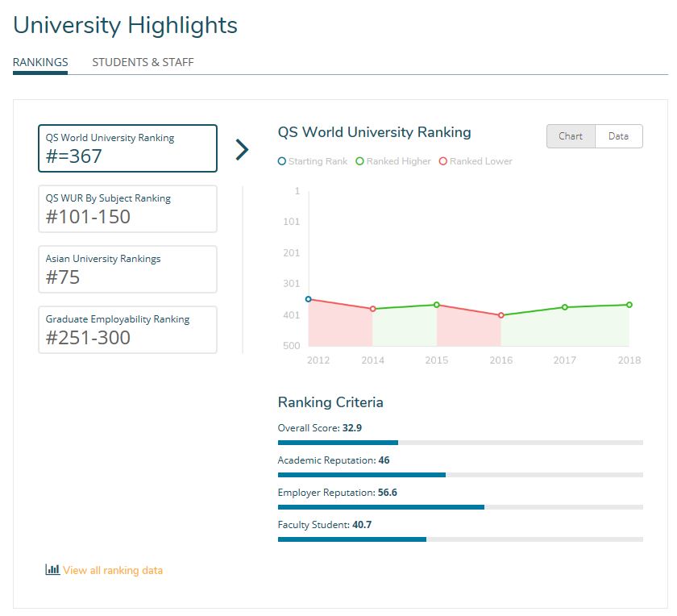Click the '#=367' rank value
Viewport: 677px width, 616px height.
[74, 156]
